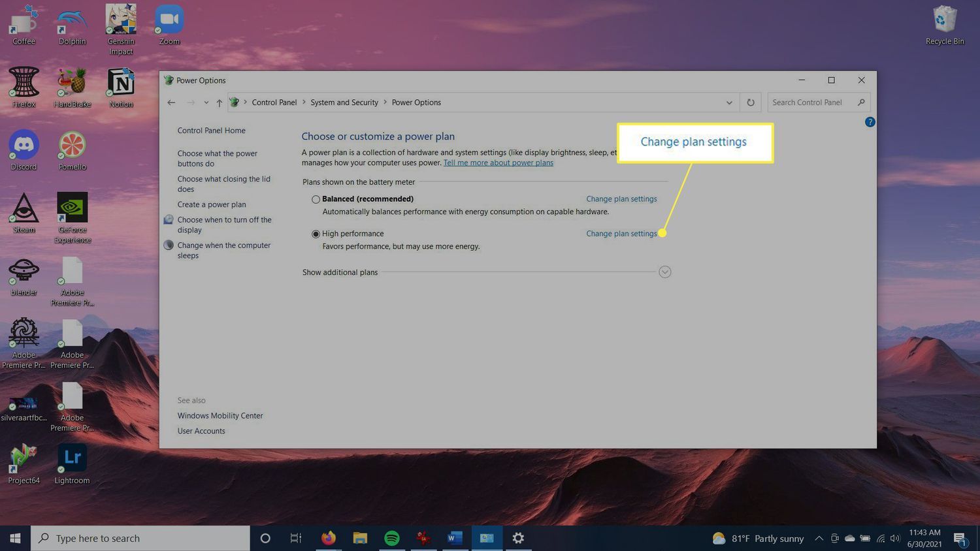Screen dimensions: 980x551
Task: Go to Control Panel breadcrumb
Action: pyautogui.click(x=274, y=102)
